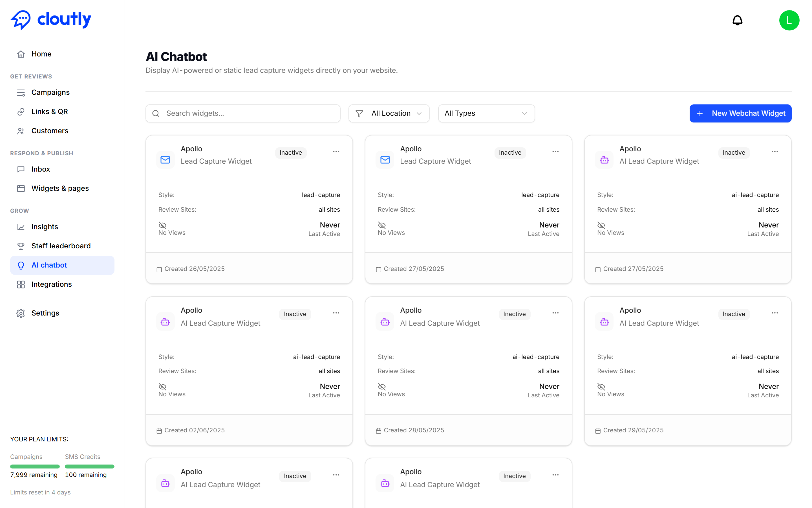
Task: Click the Cloutly logo
Action: (x=51, y=19)
